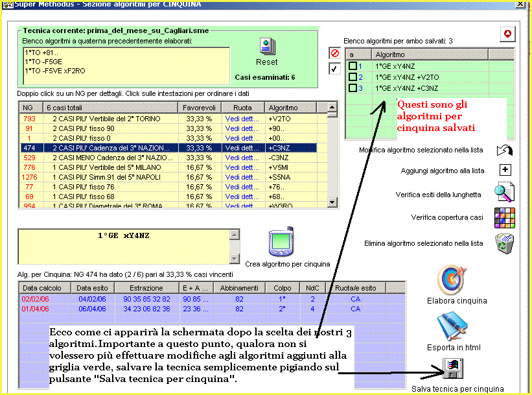
Task: Click Aggiungi algoritmo alla lista plus icon
Action: click(505, 169)
